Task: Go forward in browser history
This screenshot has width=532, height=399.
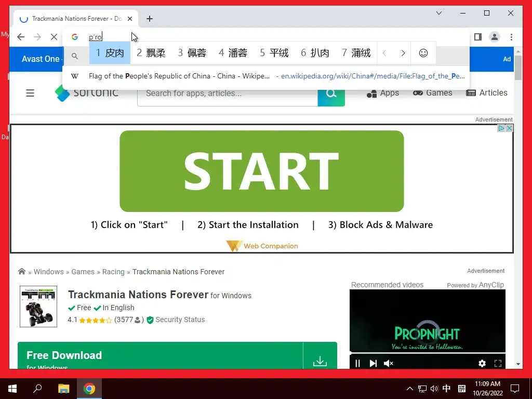Action: tap(37, 37)
